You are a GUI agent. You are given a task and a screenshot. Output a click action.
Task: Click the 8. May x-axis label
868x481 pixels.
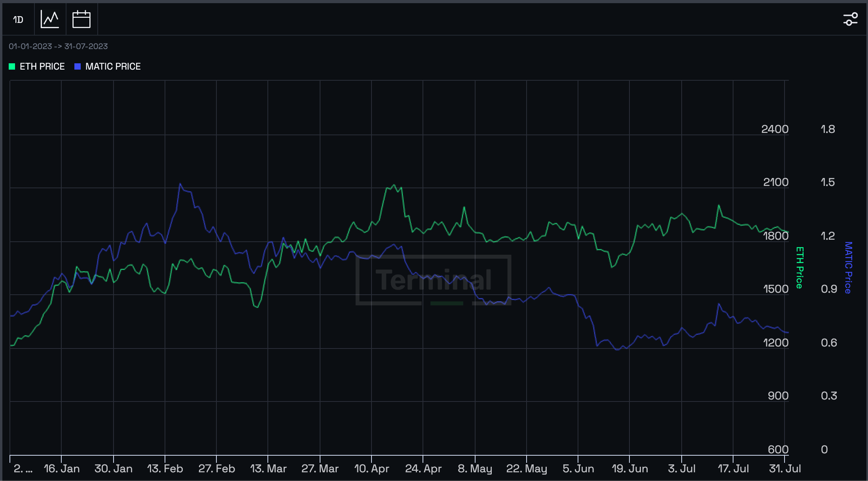pyautogui.click(x=475, y=469)
